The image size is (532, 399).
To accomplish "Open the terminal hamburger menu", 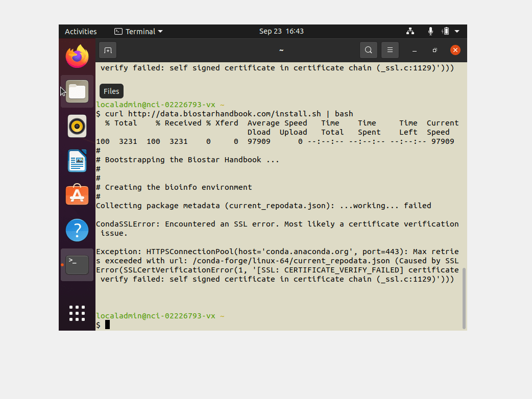I will pos(390,50).
